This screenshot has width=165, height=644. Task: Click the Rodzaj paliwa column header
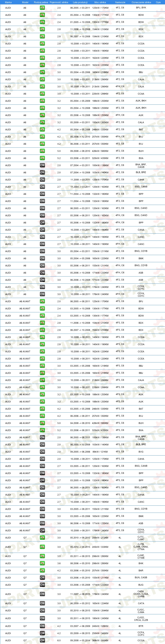[x=41, y=2]
